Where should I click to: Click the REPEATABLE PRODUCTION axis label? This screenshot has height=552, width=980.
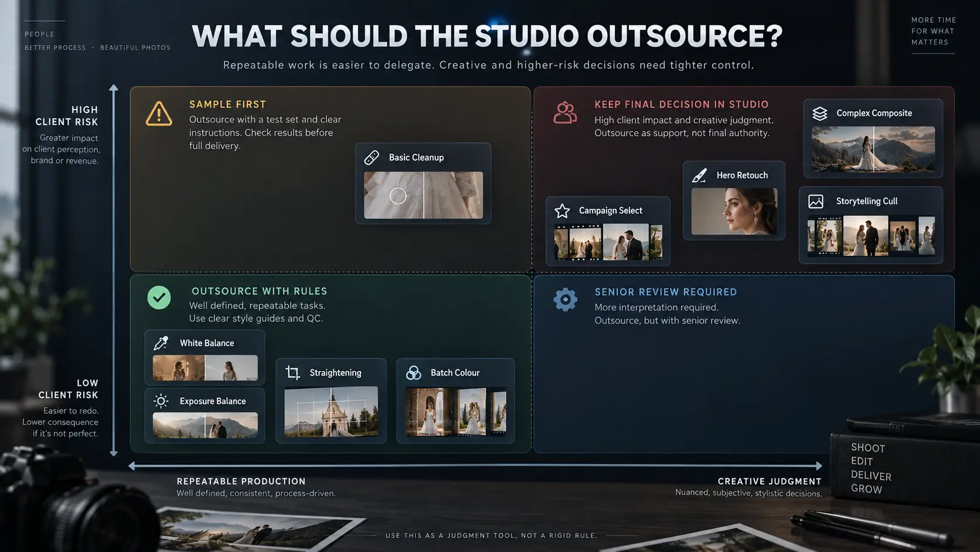(241, 481)
